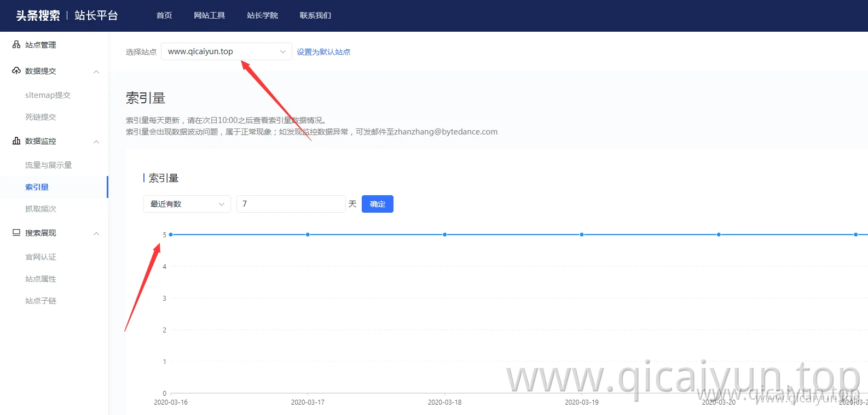This screenshot has height=415, width=868.
Task: Click the 2020-03-18 x-axis date label
Action: pos(444,402)
